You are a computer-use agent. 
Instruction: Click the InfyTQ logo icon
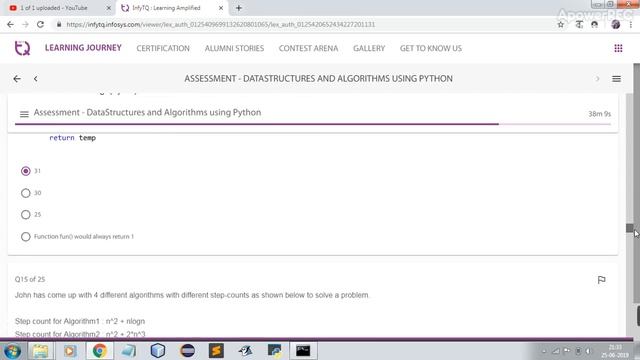[x=22, y=48]
